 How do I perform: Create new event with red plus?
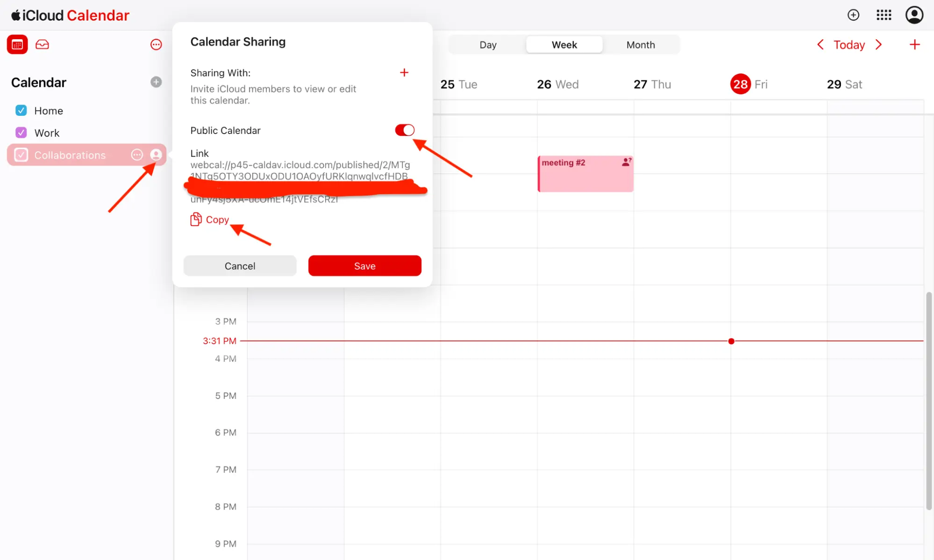pos(914,44)
